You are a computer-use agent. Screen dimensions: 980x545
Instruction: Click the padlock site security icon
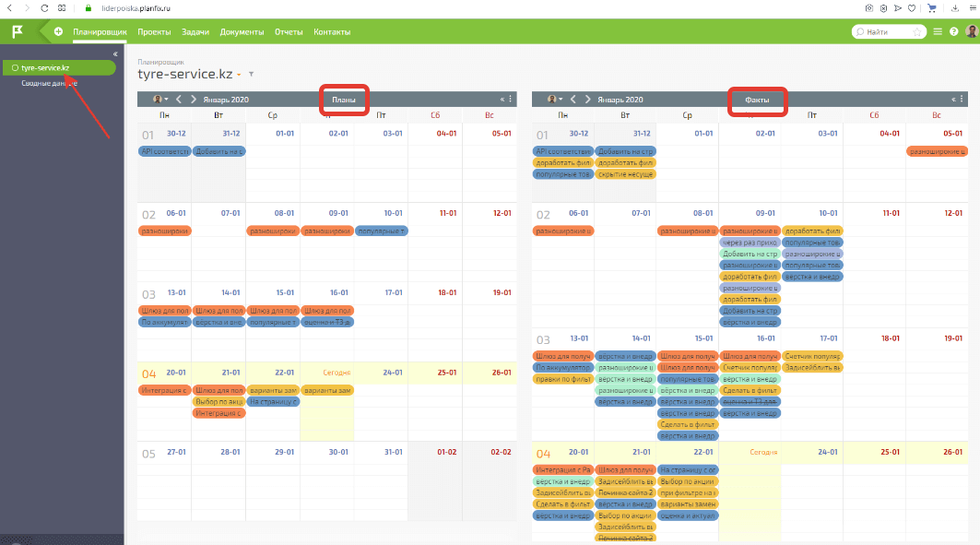click(x=89, y=8)
